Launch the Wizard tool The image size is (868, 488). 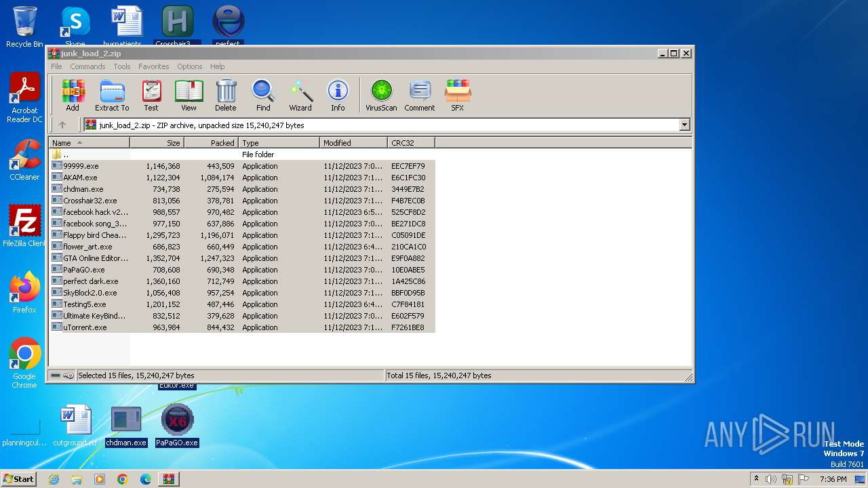click(300, 95)
